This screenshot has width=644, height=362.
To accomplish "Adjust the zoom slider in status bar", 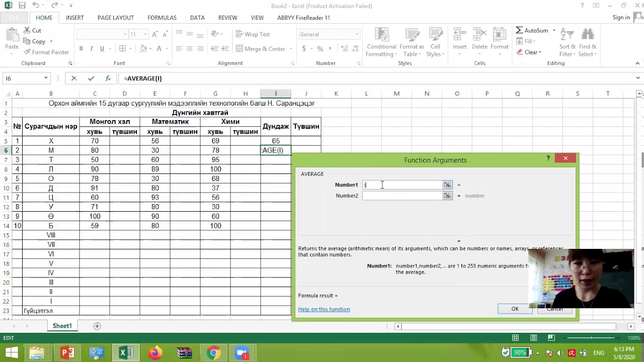I will (x=592, y=338).
